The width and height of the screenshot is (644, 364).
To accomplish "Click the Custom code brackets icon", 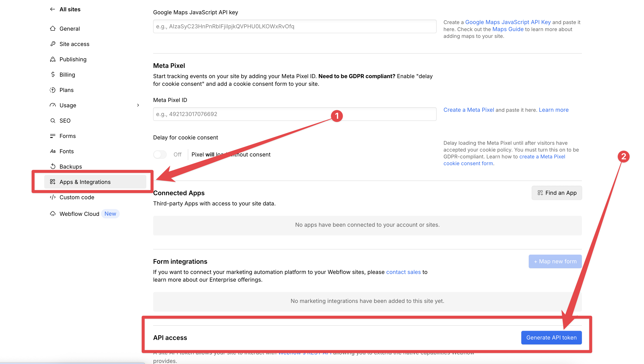I will tap(53, 197).
